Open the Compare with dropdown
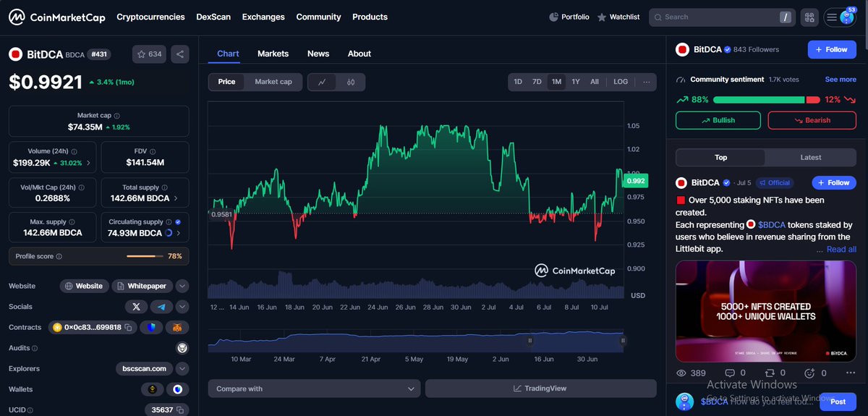The width and height of the screenshot is (868, 416). (x=314, y=389)
